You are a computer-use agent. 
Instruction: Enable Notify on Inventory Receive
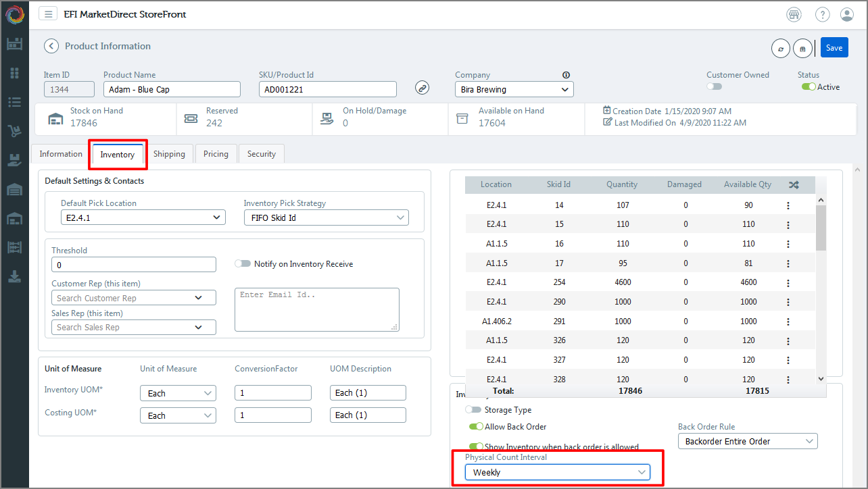point(243,263)
